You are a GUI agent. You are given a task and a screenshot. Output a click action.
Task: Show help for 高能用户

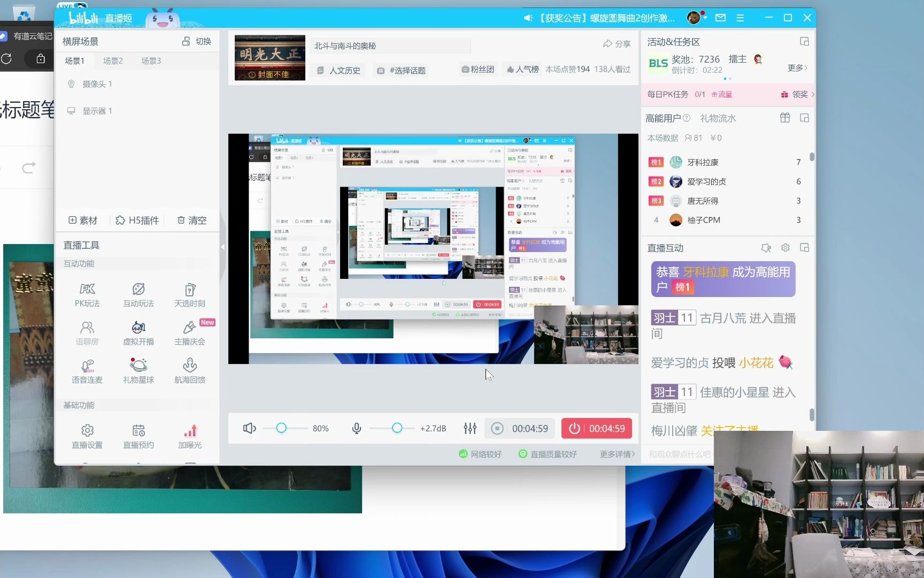[x=687, y=118]
